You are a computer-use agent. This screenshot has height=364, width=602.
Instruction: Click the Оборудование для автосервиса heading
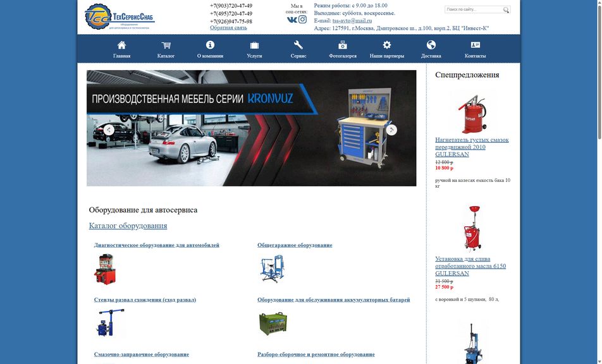(x=143, y=210)
